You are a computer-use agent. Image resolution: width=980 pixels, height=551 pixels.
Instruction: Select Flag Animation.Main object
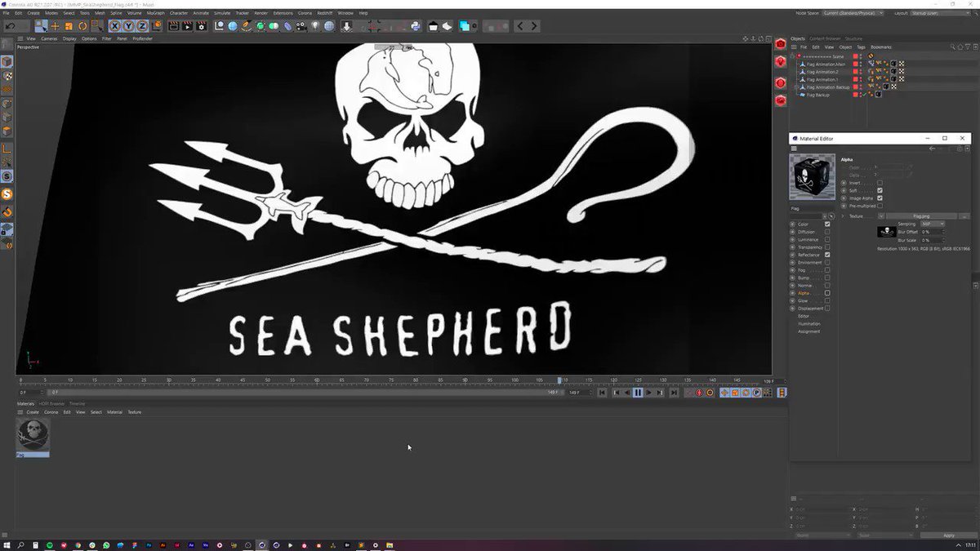(826, 64)
